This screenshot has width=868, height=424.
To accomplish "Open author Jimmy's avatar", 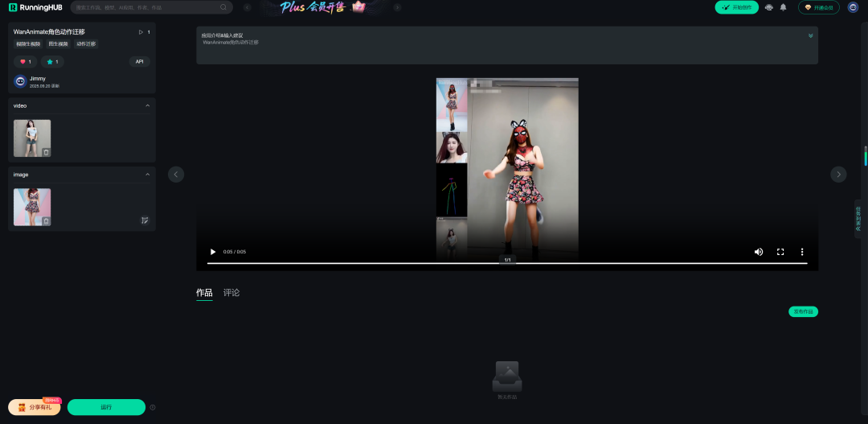I will tap(20, 81).
